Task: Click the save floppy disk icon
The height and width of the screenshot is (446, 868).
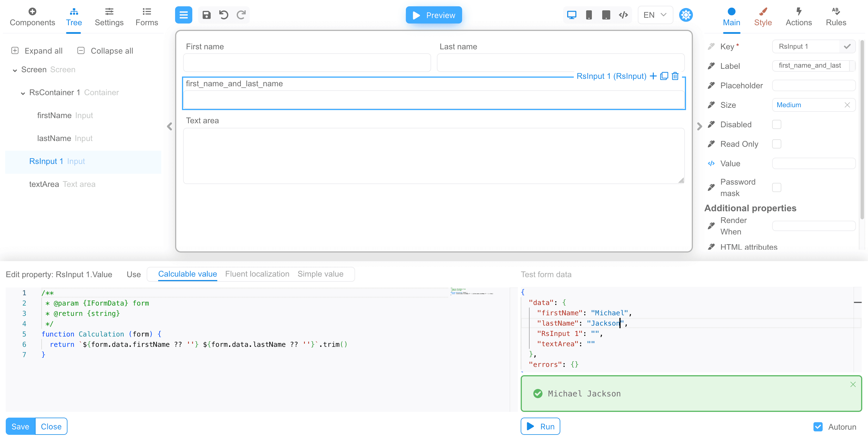Action: (x=206, y=15)
